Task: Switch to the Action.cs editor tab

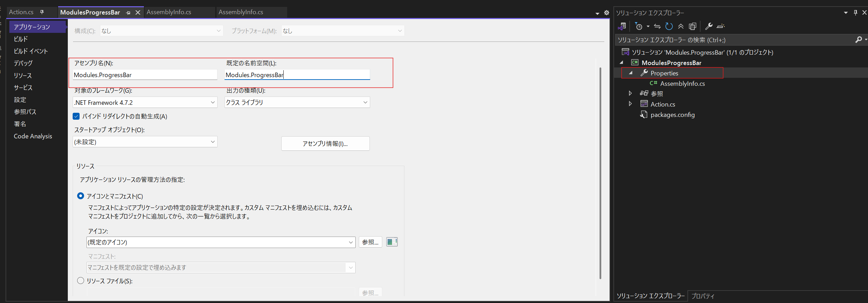Action: pyautogui.click(x=21, y=12)
